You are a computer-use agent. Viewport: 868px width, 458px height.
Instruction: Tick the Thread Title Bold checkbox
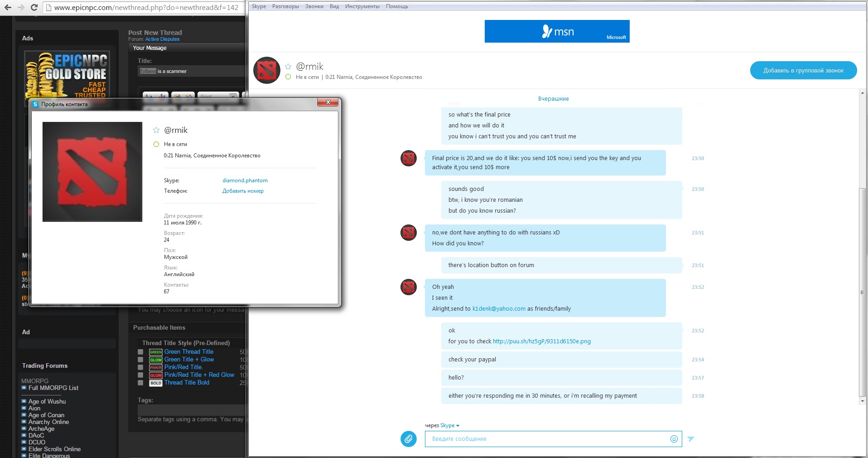click(140, 383)
